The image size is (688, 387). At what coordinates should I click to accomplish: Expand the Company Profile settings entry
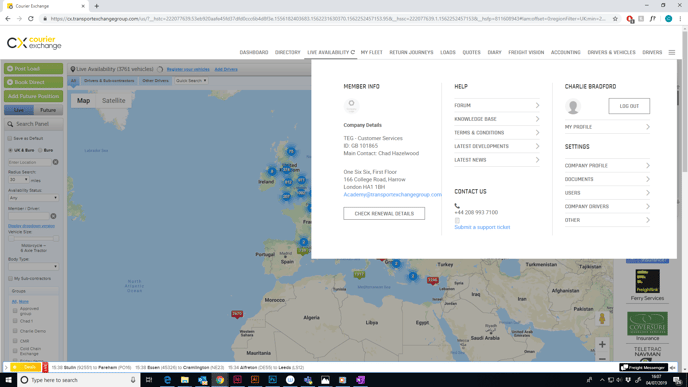coord(607,165)
